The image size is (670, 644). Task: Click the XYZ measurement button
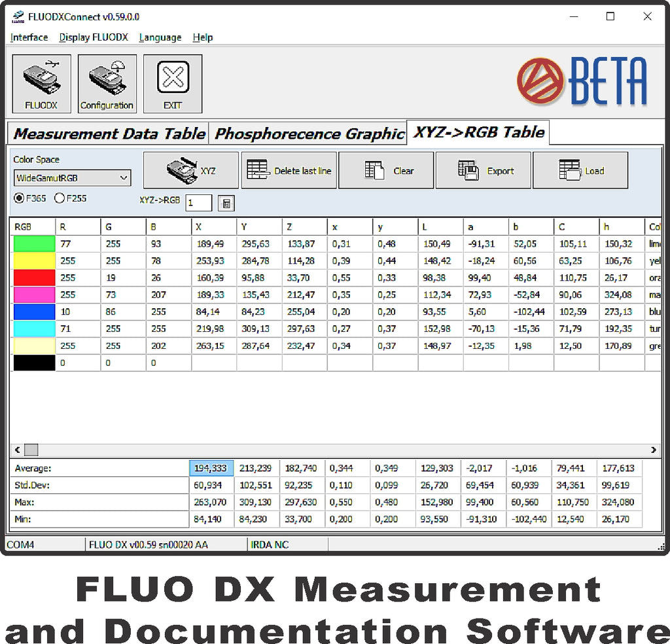pos(190,171)
